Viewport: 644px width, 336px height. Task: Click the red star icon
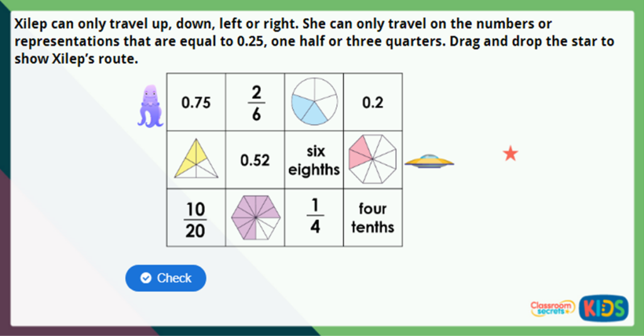[x=510, y=153]
